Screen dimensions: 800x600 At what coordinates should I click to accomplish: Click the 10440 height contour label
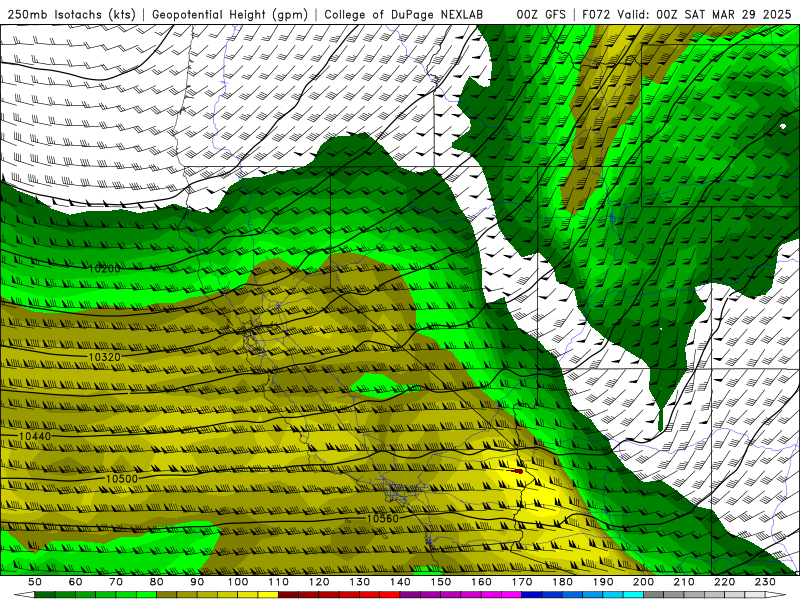point(35,436)
